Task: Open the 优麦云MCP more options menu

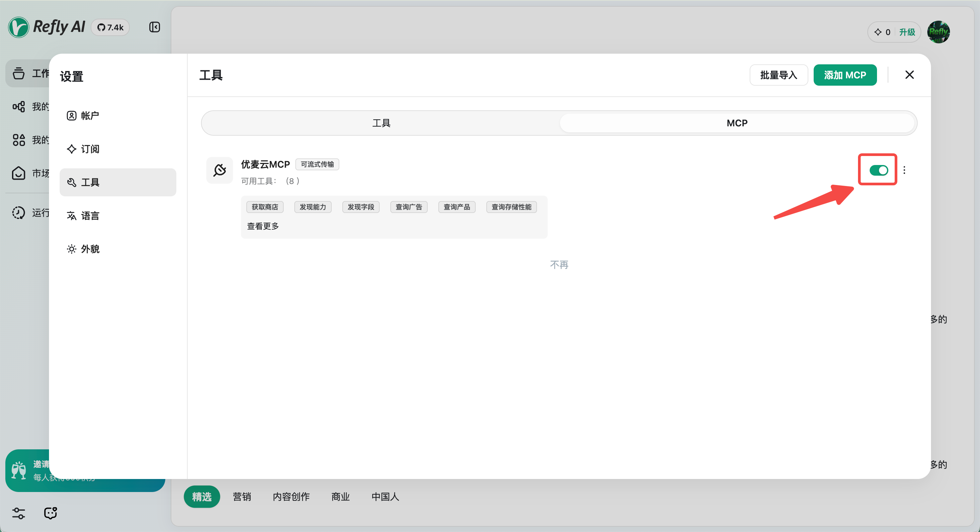Action: point(904,170)
